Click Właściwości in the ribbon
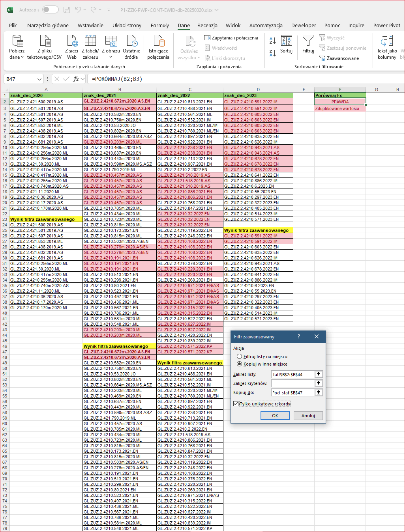Screen dimensions: 405x532 (221, 48)
